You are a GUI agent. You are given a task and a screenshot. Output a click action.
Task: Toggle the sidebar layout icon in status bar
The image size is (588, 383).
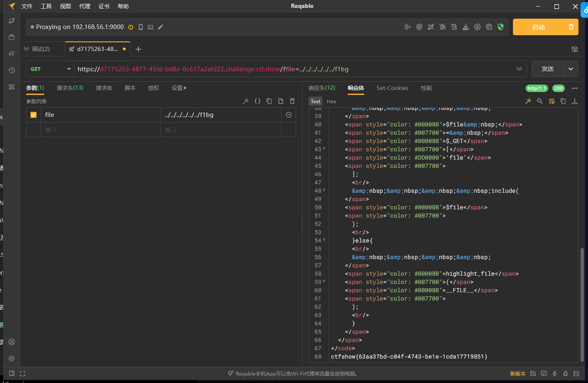[x=12, y=373]
